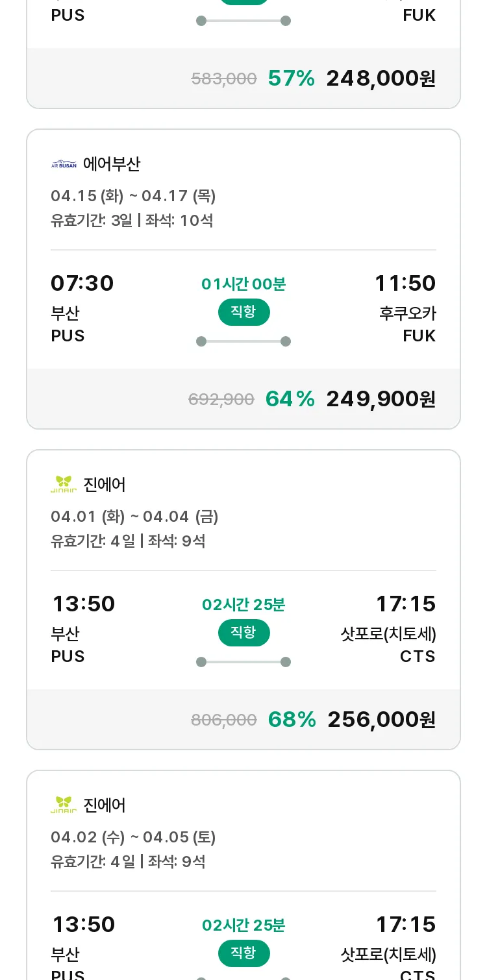
Task: Open the 04.02 (수) ~ 04.05 (토) flight
Action: coord(133,837)
